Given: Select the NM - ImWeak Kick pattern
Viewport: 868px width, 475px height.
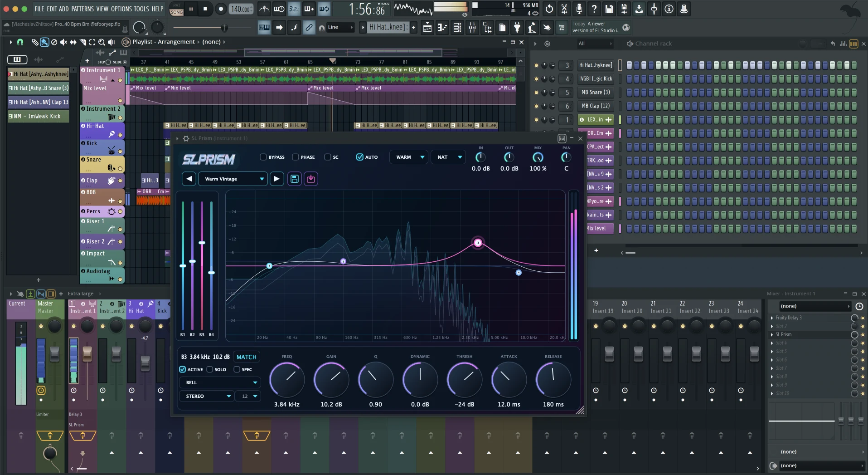Looking at the screenshot, I should pos(38,116).
